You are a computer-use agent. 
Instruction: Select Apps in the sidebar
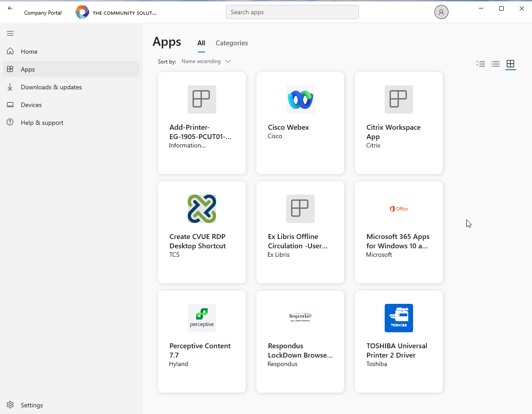click(x=71, y=69)
